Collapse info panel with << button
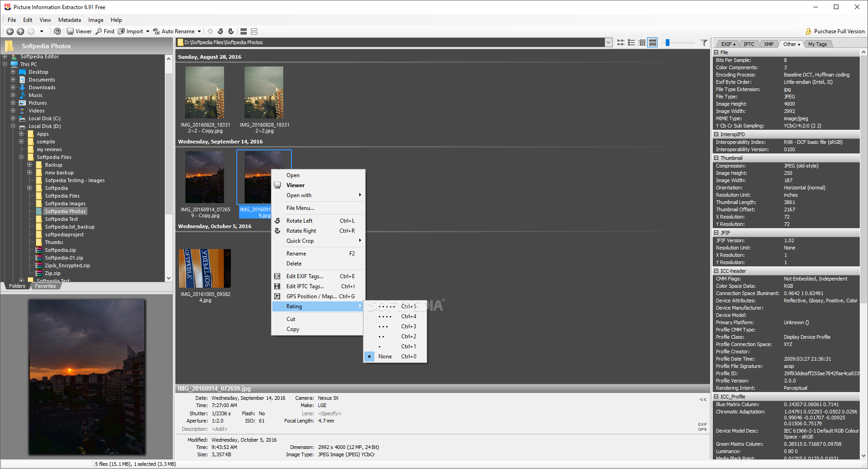The image size is (868, 469). [703, 399]
